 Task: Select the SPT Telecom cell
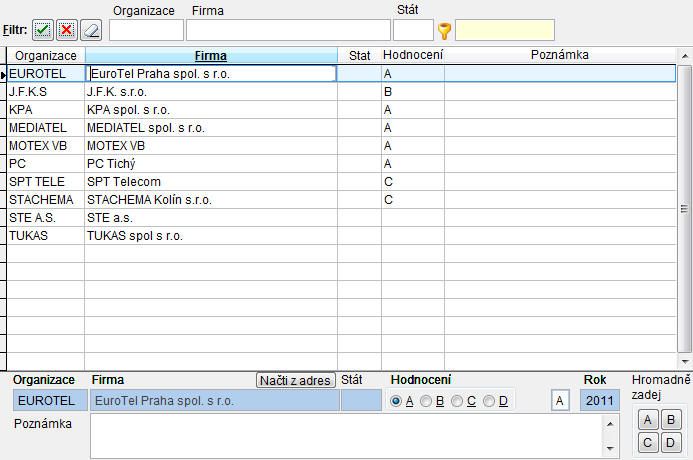[211, 182]
